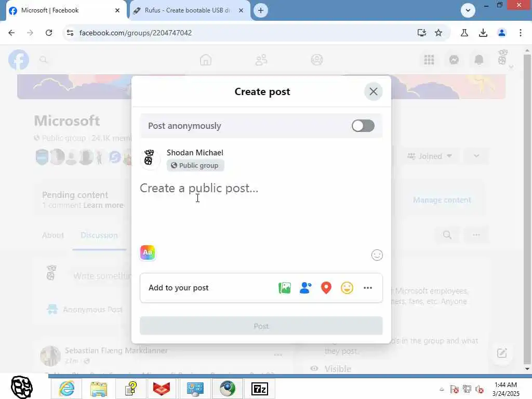
Task: Open the clock showing 1:44 AM
Action: [506, 389]
